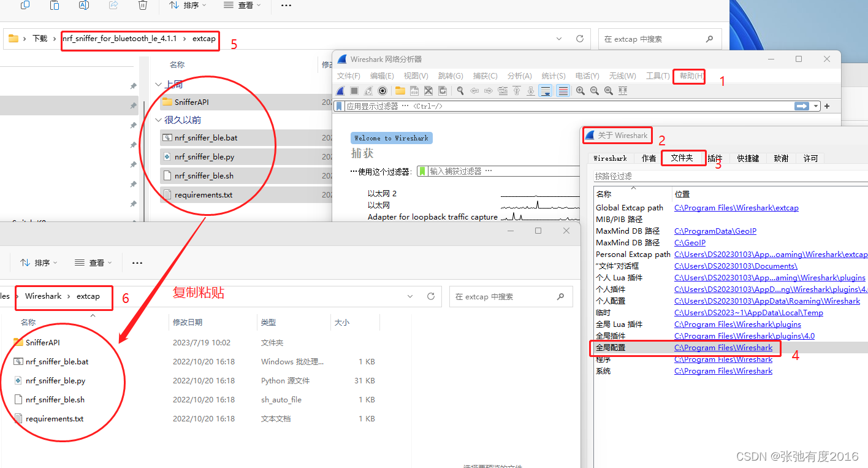868x468 pixels.
Task: Toggle packet list colorization in Wireshark
Action: (563, 91)
